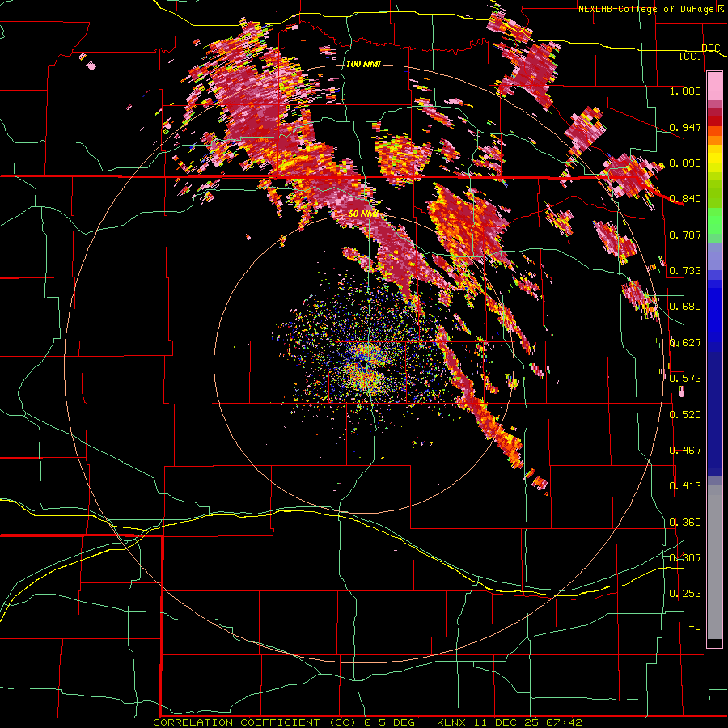Select the 0.413 legend value
Screen dimensions: 728x728
tap(685, 486)
